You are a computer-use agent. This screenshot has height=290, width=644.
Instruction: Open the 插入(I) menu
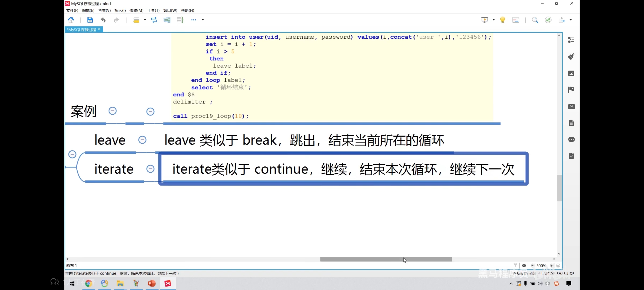click(x=120, y=10)
